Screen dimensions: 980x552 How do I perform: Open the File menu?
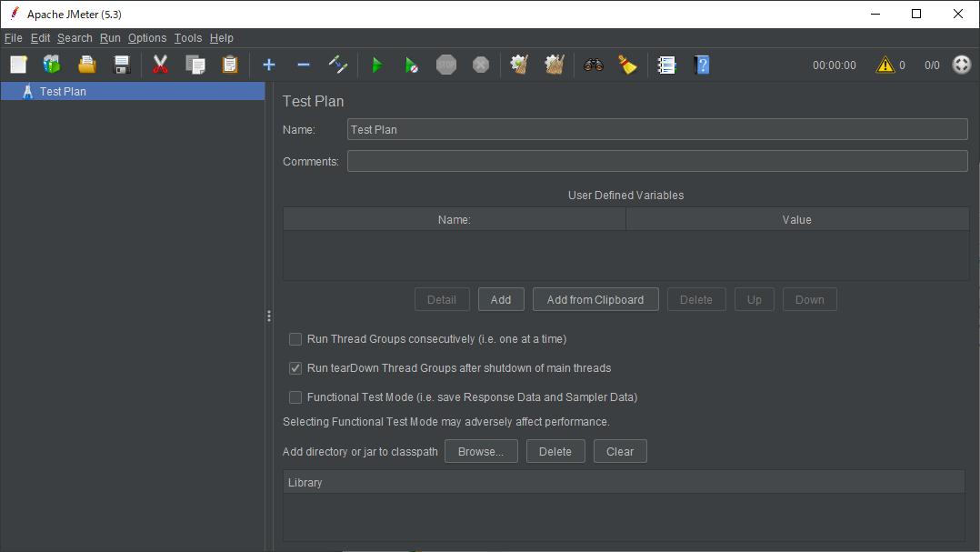(x=13, y=38)
